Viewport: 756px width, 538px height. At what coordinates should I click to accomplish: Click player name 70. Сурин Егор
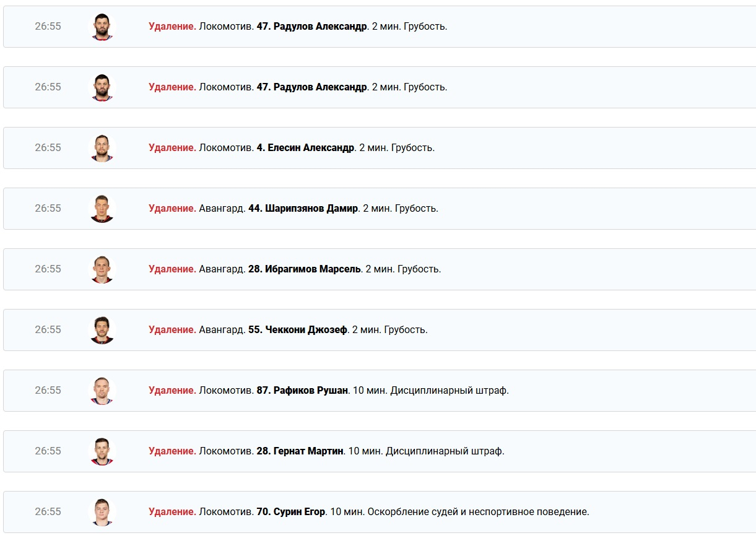click(x=290, y=512)
